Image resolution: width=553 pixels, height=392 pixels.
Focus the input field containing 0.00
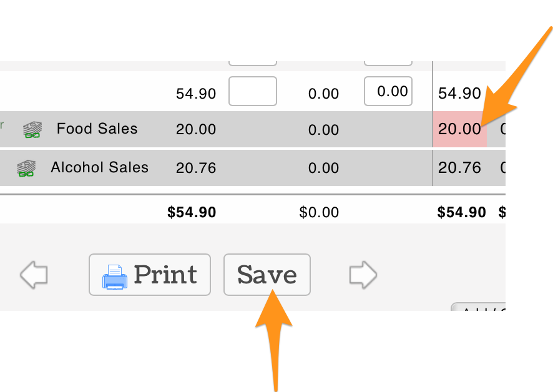tap(388, 91)
